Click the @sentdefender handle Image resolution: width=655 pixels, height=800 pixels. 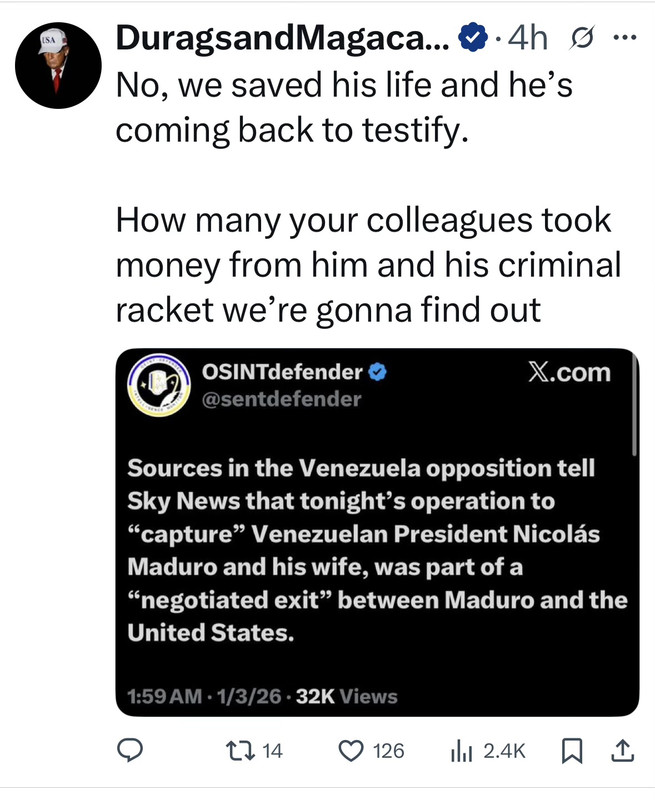coord(282,398)
